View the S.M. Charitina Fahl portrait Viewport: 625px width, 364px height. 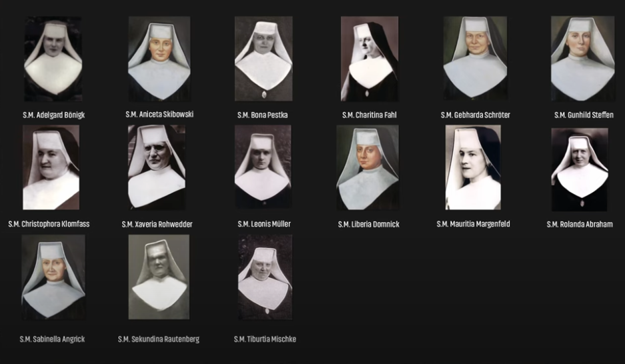370,59
